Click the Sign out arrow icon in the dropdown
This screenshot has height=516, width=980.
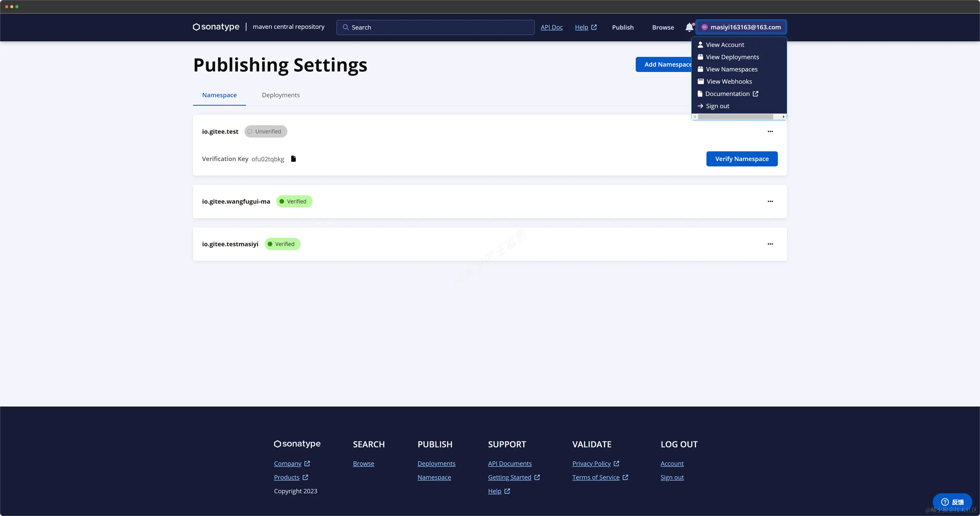click(700, 106)
